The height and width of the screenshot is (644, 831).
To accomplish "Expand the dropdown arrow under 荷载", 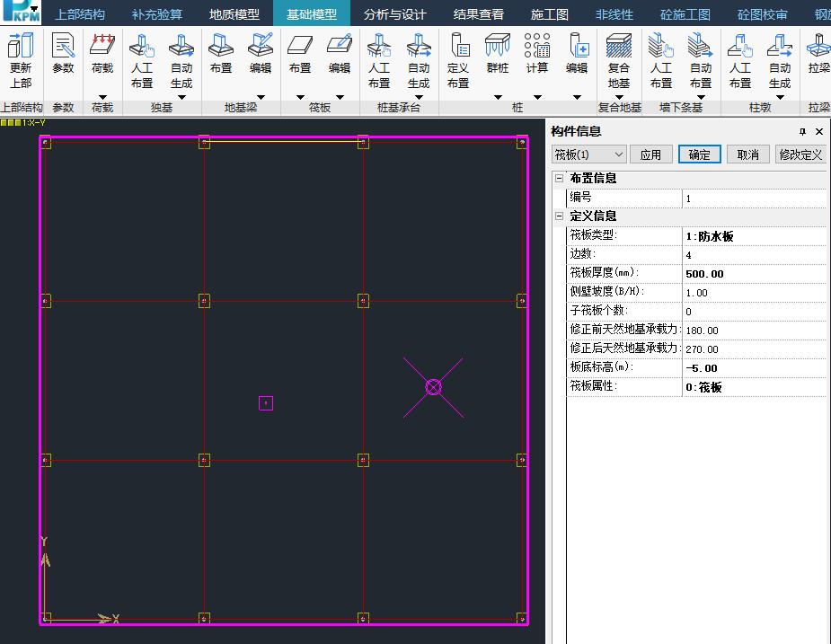I will tap(102, 97).
